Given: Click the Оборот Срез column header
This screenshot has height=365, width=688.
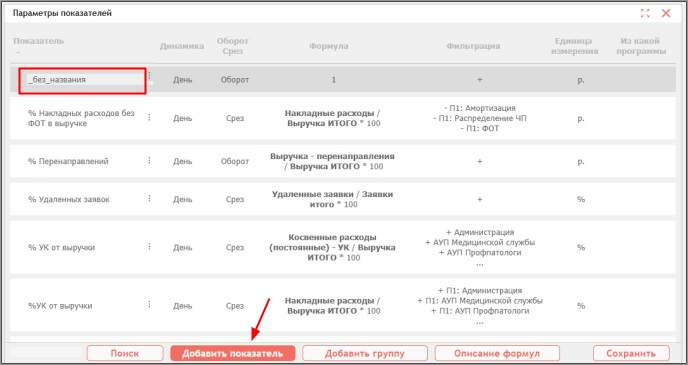Looking at the screenshot, I should point(233,46).
